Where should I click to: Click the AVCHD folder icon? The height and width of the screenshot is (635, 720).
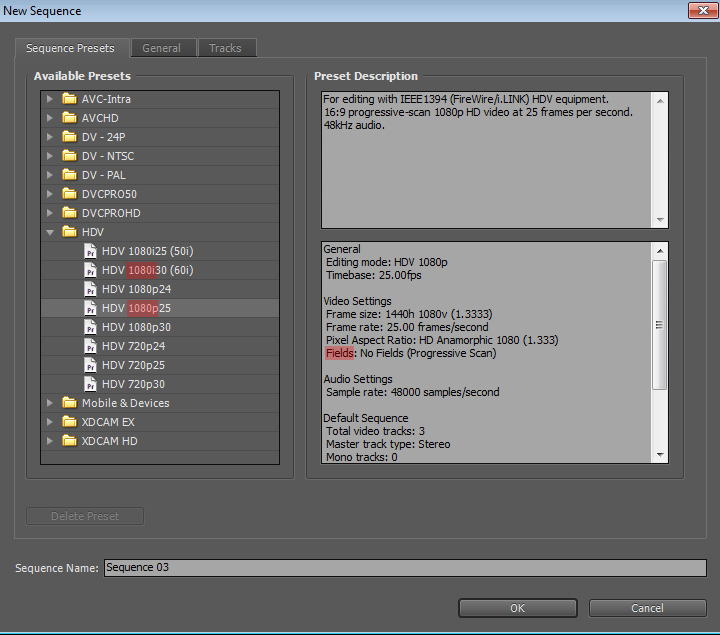69,118
